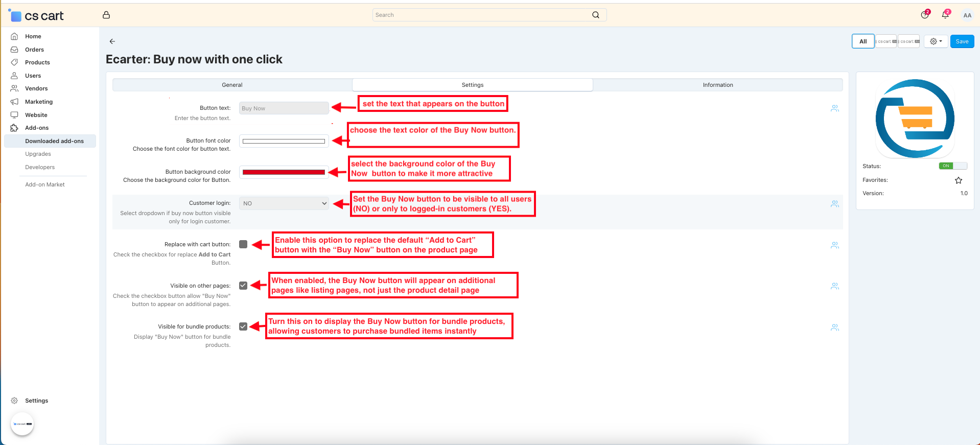Switch to the Information tab
Viewport: 980px width, 445px height.
point(717,85)
